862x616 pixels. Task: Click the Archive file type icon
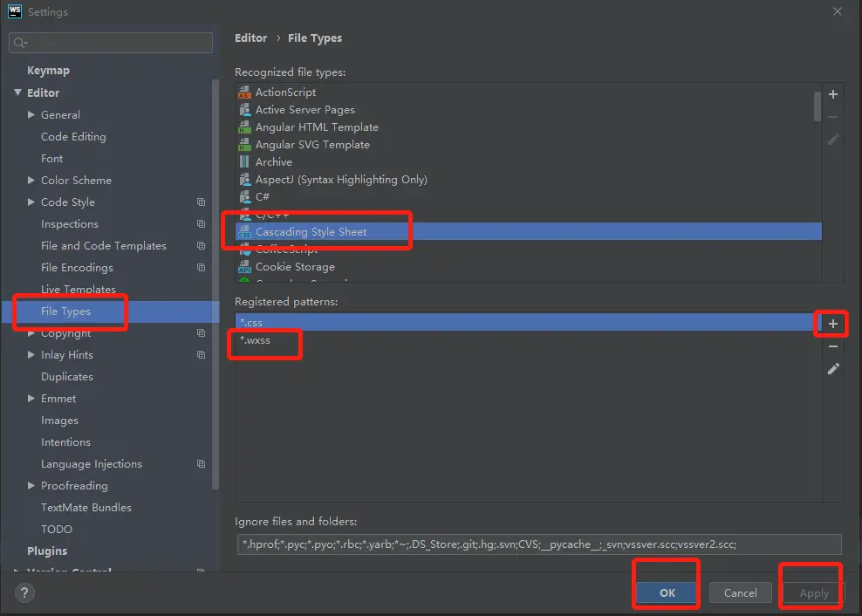coord(244,162)
